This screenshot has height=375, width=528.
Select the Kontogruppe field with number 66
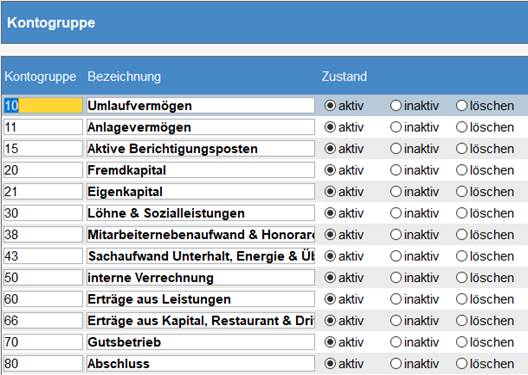[43, 321]
